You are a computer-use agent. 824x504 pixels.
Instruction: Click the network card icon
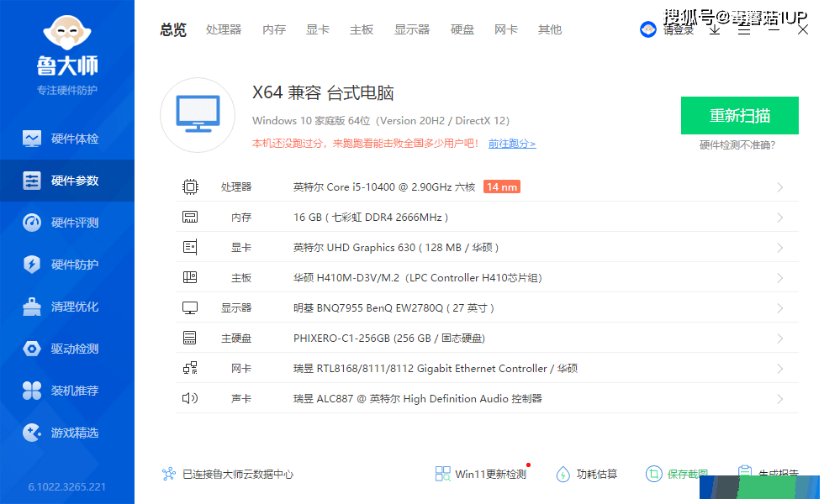click(190, 368)
